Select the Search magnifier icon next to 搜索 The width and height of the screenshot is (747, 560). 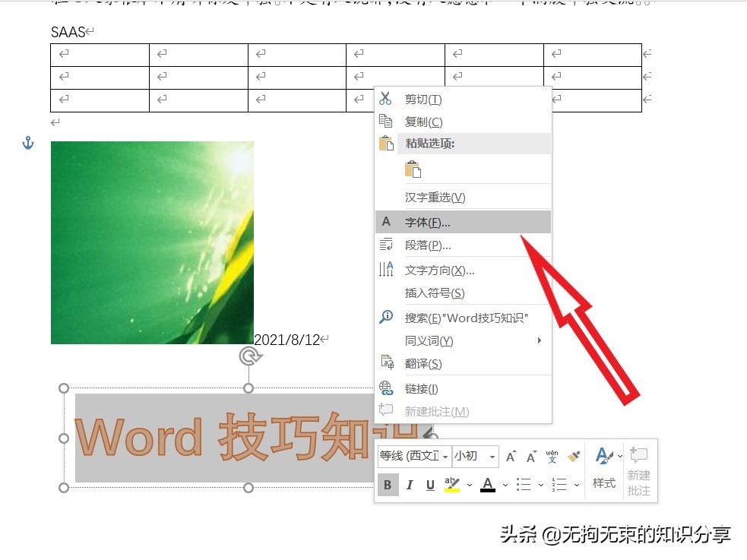[x=386, y=317]
